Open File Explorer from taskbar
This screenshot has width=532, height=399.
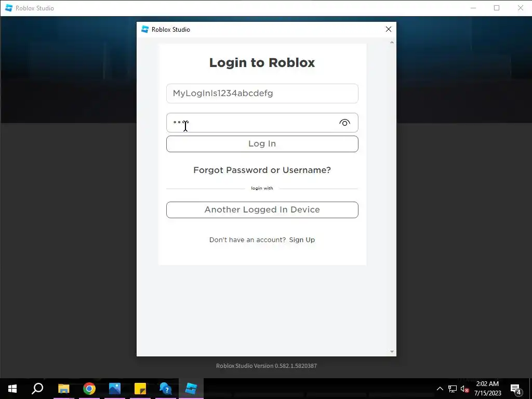pyautogui.click(x=63, y=389)
